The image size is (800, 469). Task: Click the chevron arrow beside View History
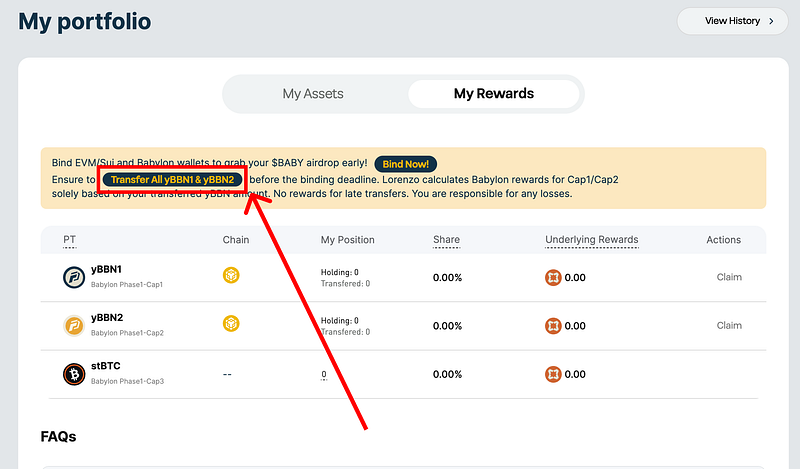[771, 21]
